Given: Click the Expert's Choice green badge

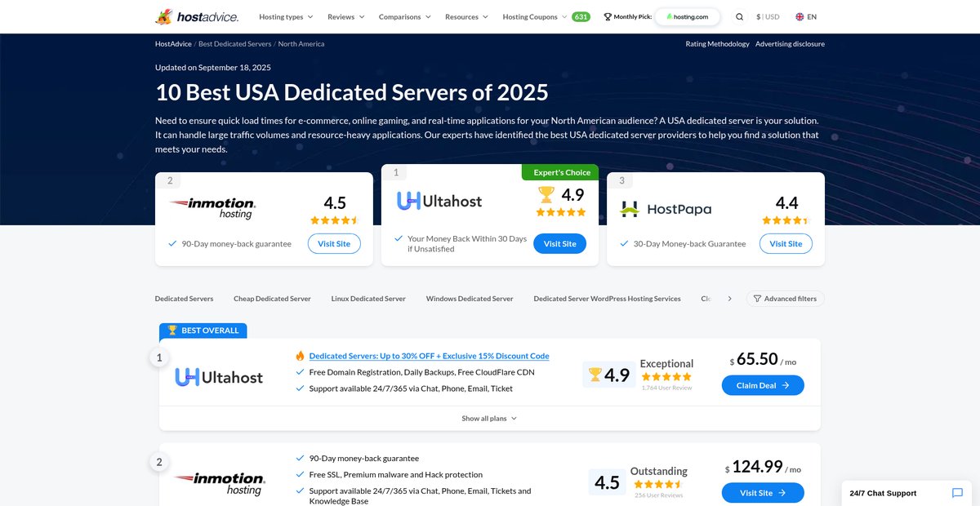Looking at the screenshot, I should 560,171.
